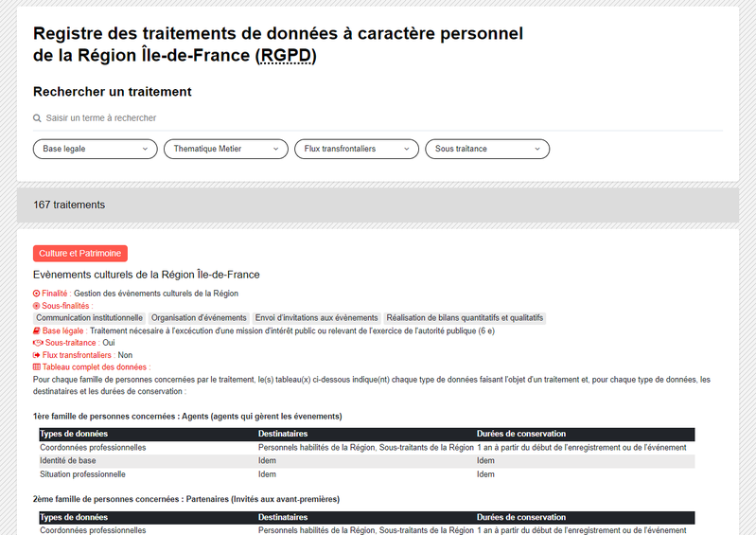
Task: Click the Sous-traitance handshake icon
Action: pos(38,343)
